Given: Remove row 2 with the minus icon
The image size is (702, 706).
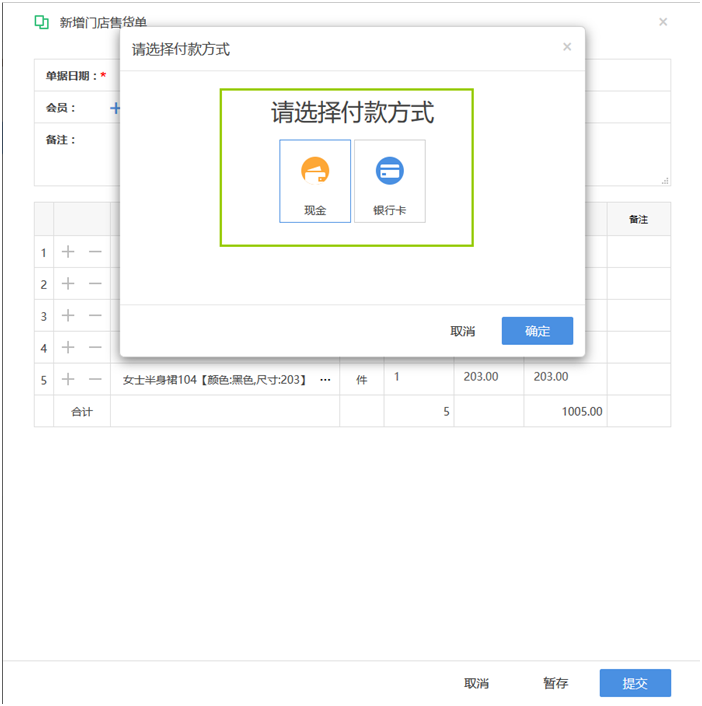Looking at the screenshot, I should pyautogui.click(x=95, y=284).
